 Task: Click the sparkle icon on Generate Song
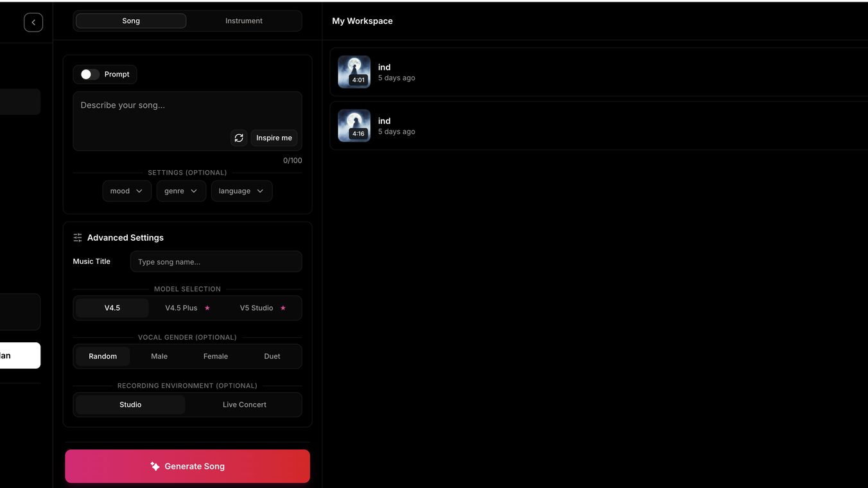155,466
